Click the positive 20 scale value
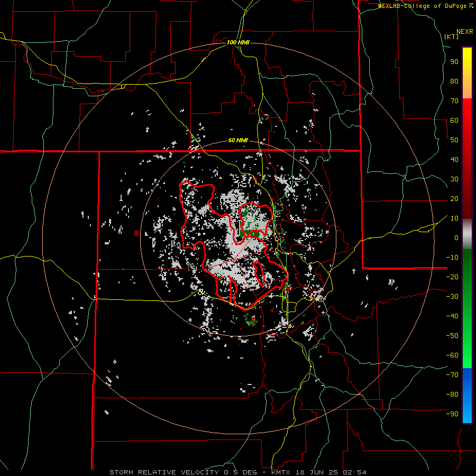This screenshot has width=476, height=476. (454, 198)
